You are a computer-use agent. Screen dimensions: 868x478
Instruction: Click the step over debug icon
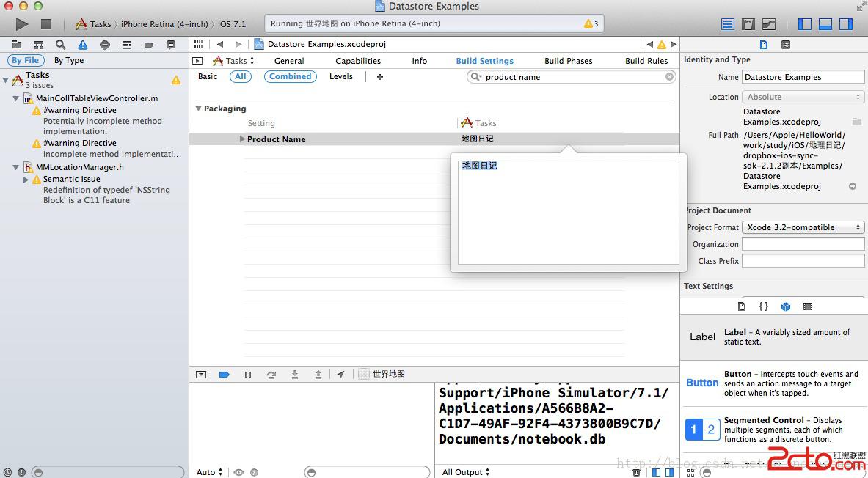(271, 375)
